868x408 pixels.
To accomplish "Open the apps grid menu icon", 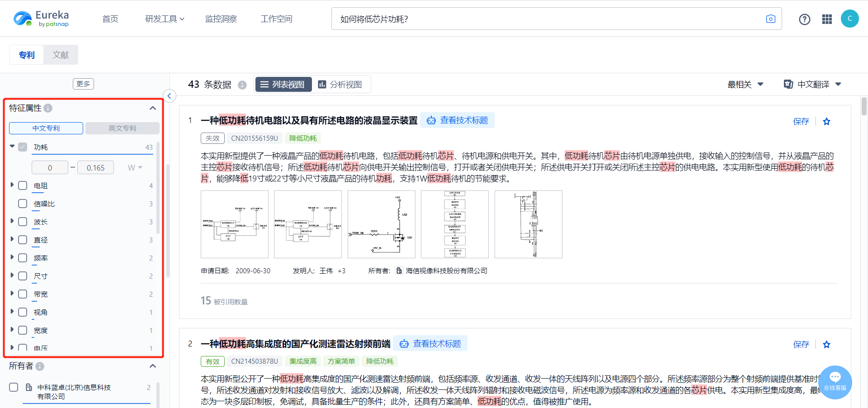I will pos(827,19).
